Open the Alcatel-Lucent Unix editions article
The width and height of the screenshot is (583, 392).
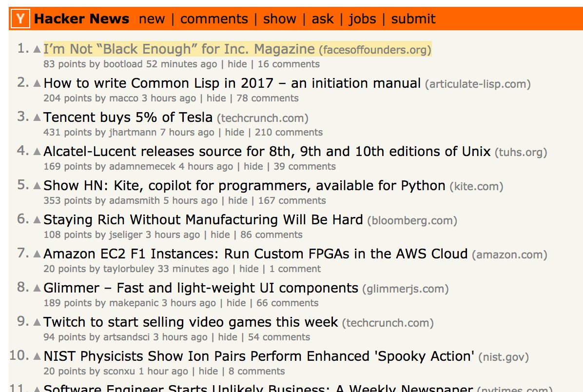[x=267, y=152]
